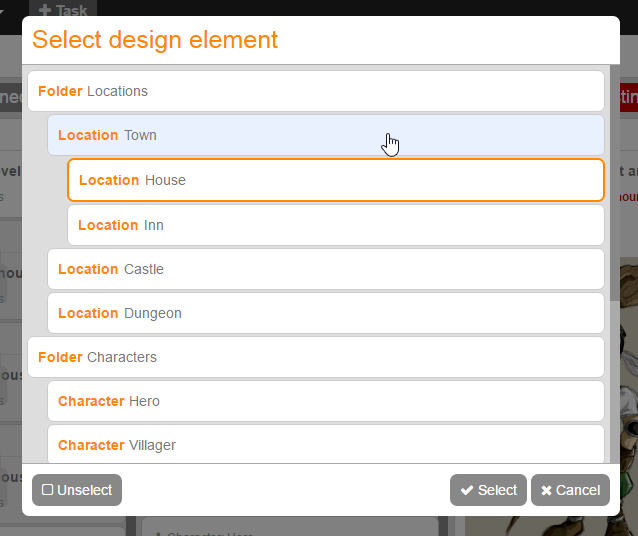Select the Character Hero element
Image resolution: width=638 pixels, height=536 pixels.
point(325,401)
